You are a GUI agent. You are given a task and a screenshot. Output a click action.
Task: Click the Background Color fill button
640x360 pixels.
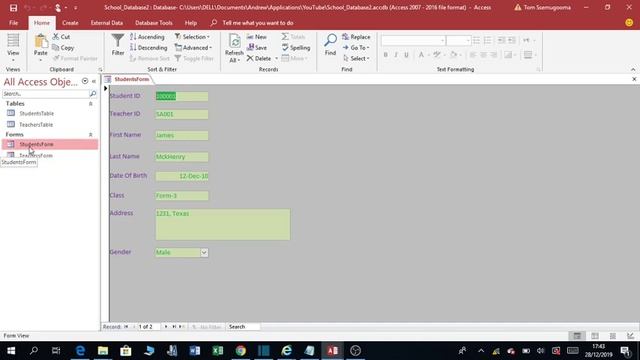click(x=453, y=55)
